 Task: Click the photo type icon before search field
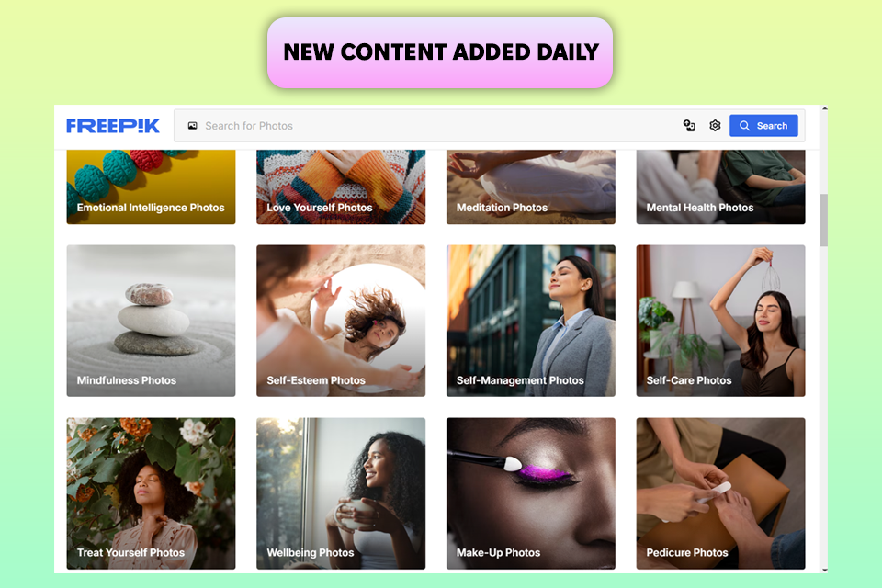(192, 126)
